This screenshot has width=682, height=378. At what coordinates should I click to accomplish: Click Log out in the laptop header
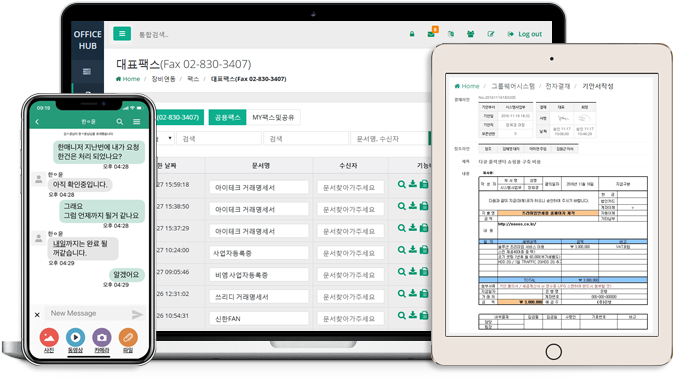coord(525,34)
